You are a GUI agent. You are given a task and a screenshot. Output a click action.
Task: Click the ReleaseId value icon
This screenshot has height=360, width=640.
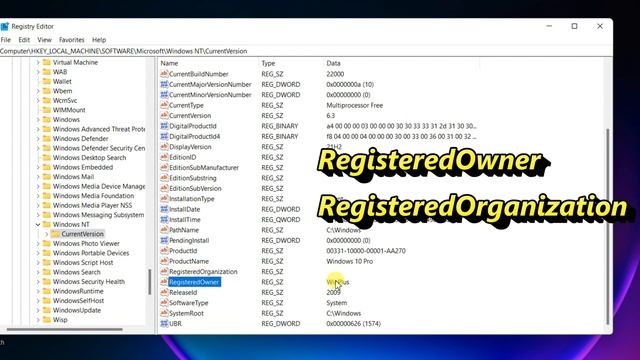[164, 293]
